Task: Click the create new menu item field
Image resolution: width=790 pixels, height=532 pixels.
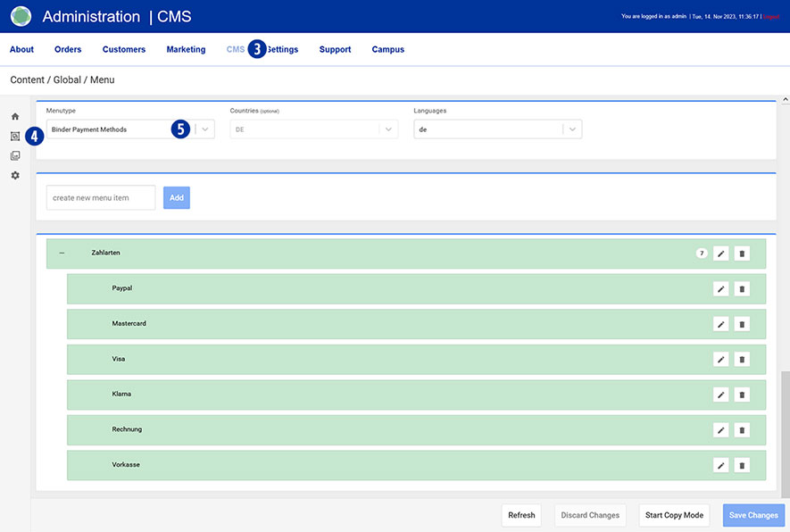Action: click(101, 197)
